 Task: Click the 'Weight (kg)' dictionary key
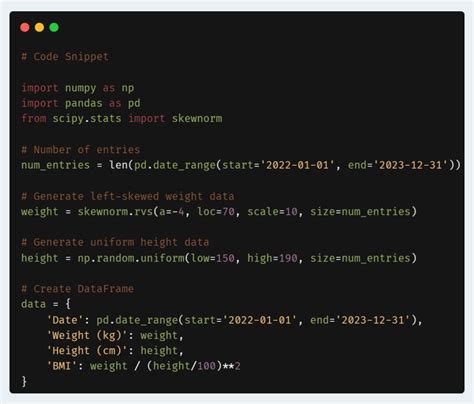tap(87, 335)
